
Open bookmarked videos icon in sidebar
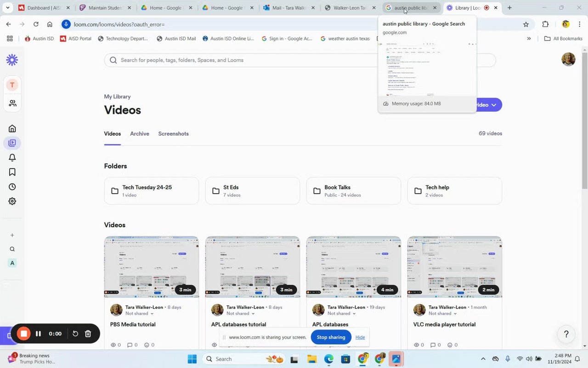pos(12,172)
